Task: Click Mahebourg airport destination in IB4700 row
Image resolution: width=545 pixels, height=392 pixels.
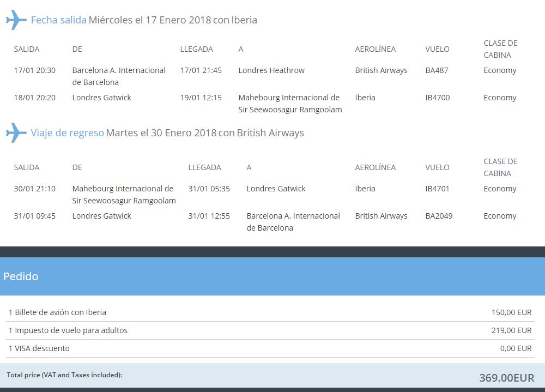Action: 290,104
